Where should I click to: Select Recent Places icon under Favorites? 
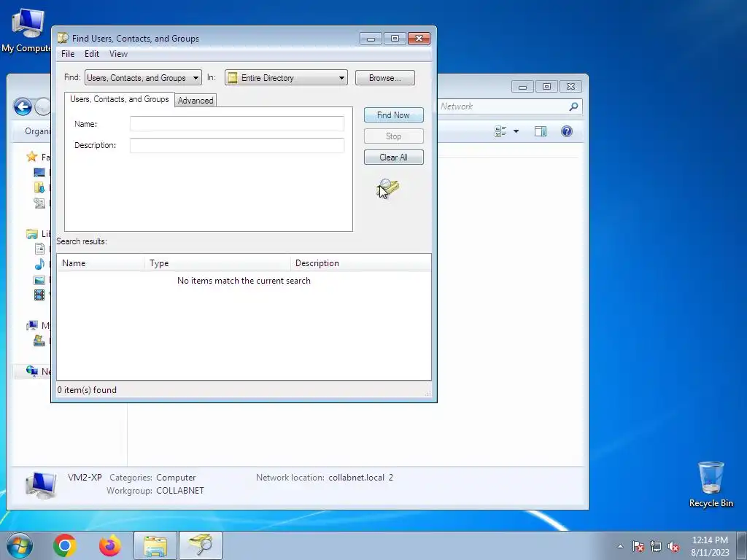(39, 203)
